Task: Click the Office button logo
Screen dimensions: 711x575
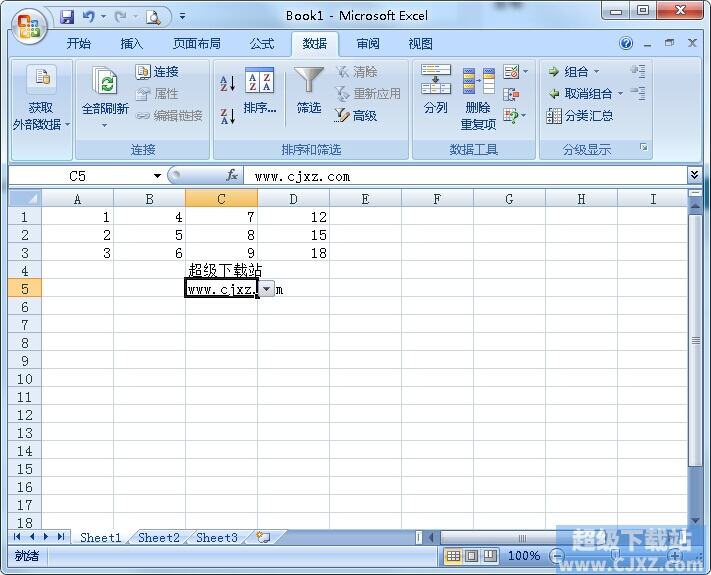Action: (28, 26)
